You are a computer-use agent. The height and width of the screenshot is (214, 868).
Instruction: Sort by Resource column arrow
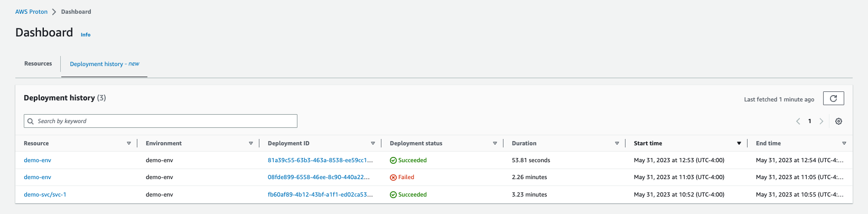coord(129,143)
